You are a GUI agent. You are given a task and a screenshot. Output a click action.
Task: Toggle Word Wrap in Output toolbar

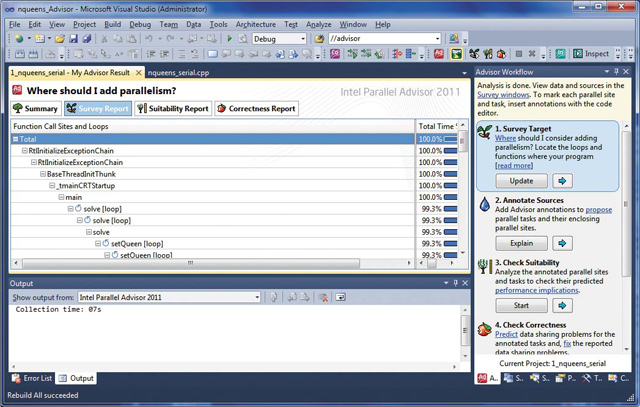[340, 297]
